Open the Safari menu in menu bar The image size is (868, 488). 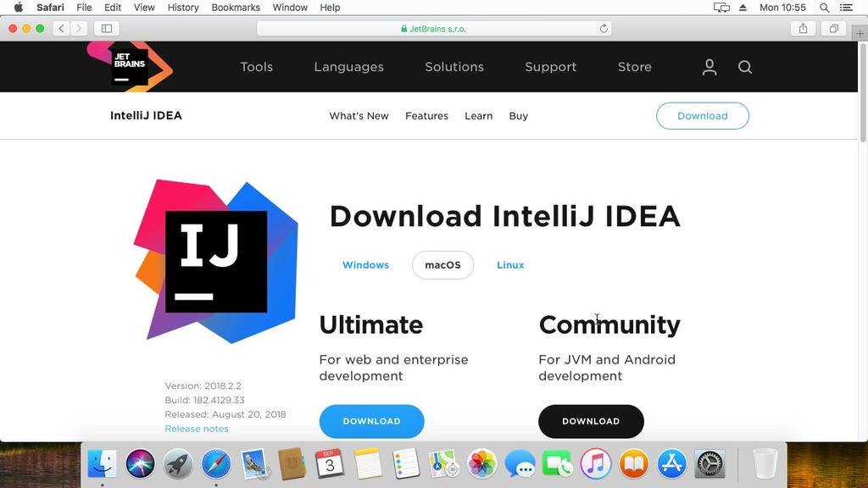tap(50, 7)
